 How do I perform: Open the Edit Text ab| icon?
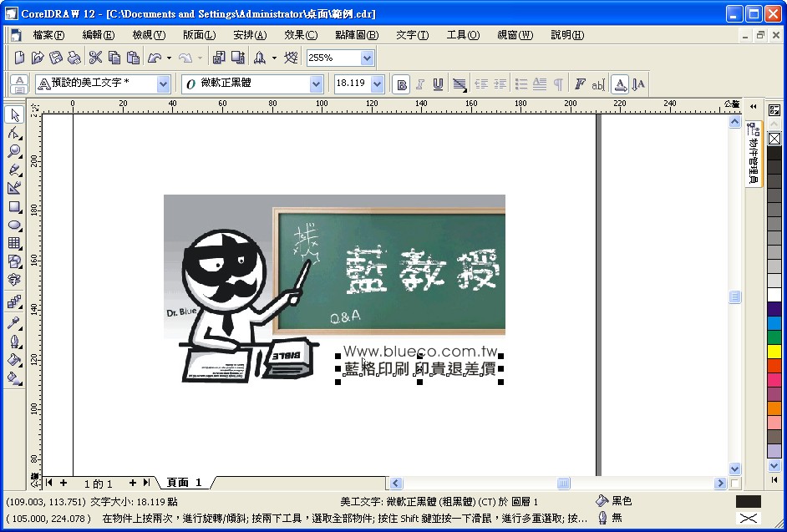[598, 84]
